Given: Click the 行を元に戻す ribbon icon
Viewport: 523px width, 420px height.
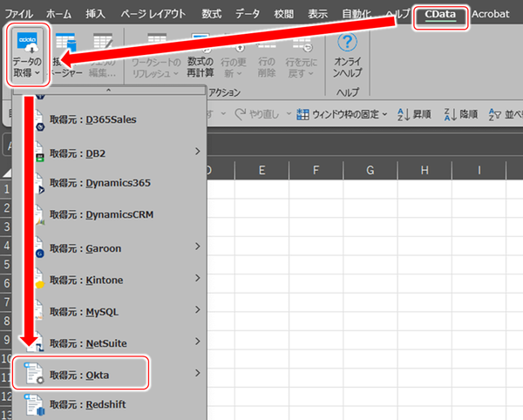Looking at the screenshot, I should point(302,43).
